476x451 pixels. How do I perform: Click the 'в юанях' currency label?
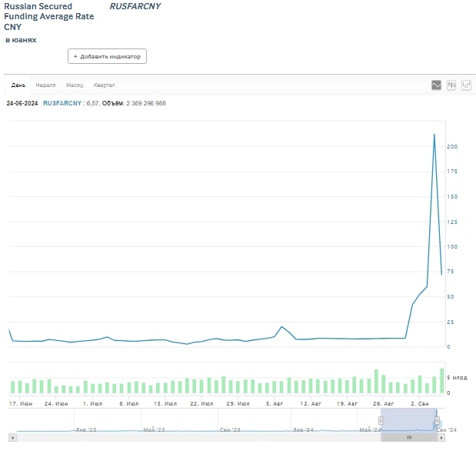(x=21, y=40)
